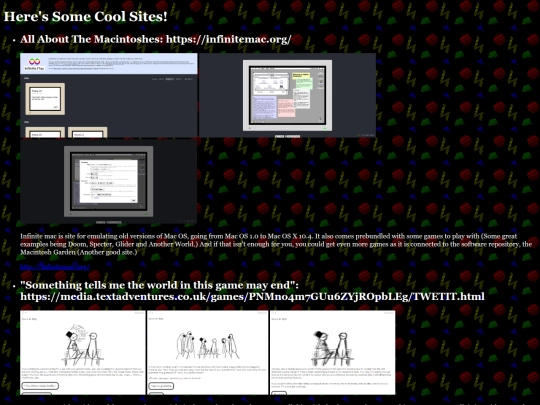Open the first game screenshot with top hat figure

point(83,352)
